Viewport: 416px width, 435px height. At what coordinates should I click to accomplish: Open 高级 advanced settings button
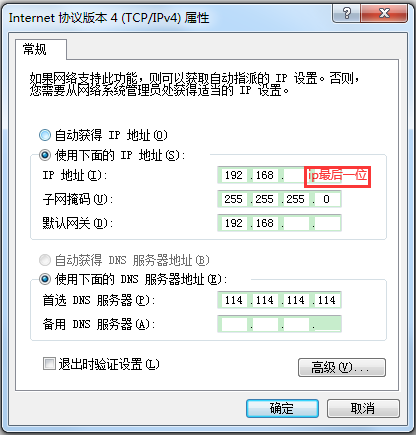[x=342, y=368]
